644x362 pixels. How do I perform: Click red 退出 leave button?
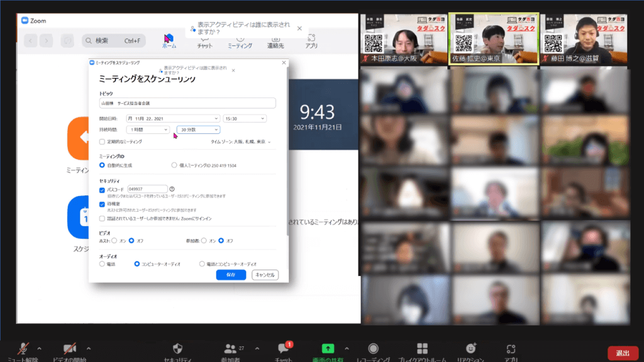(623, 353)
